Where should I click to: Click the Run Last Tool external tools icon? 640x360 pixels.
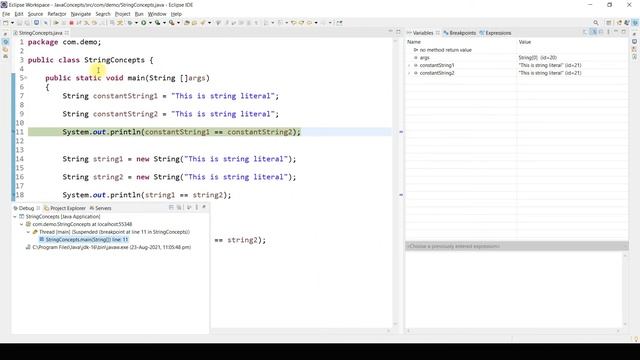[x=172, y=23]
